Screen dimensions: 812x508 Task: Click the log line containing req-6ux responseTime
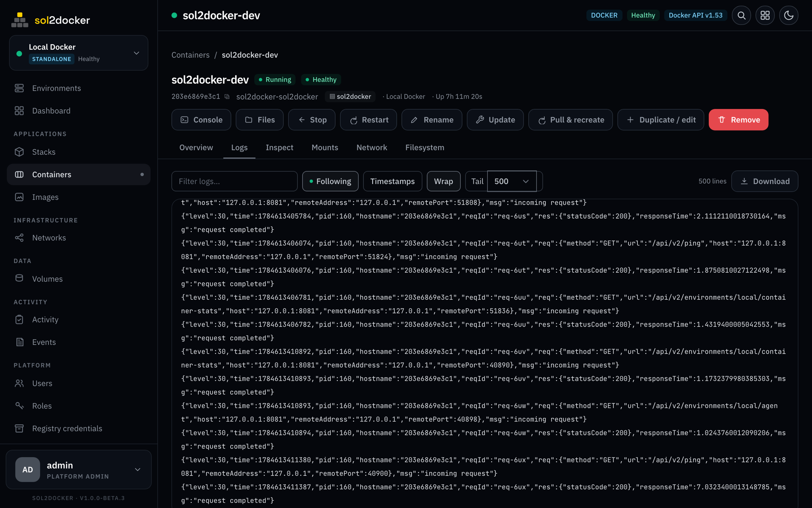click(484, 494)
